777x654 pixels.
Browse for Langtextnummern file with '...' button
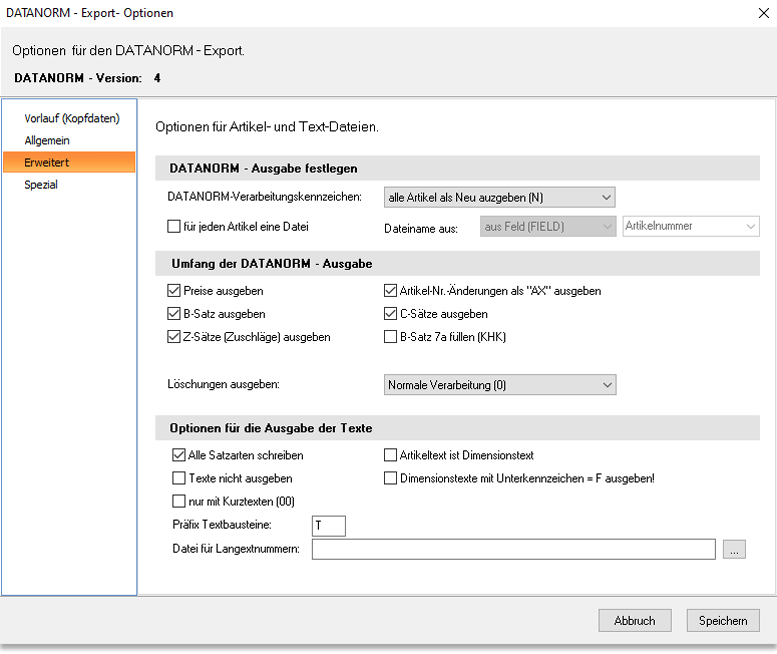click(734, 549)
